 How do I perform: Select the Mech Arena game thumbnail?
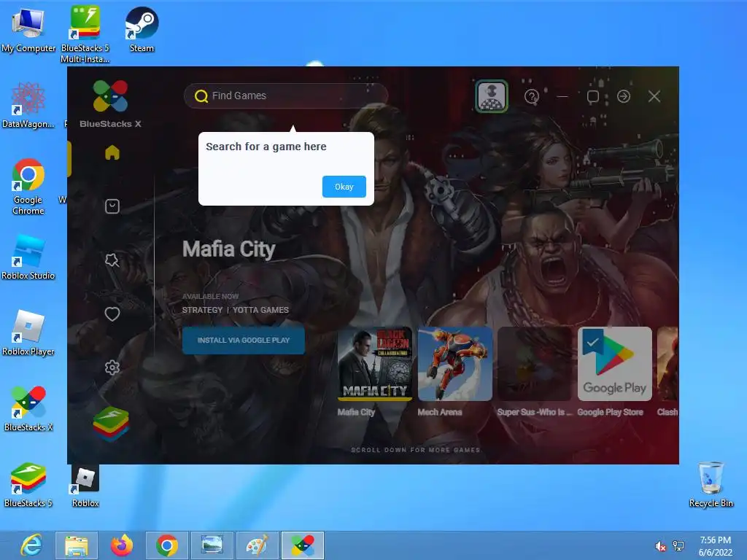click(x=455, y=363)
